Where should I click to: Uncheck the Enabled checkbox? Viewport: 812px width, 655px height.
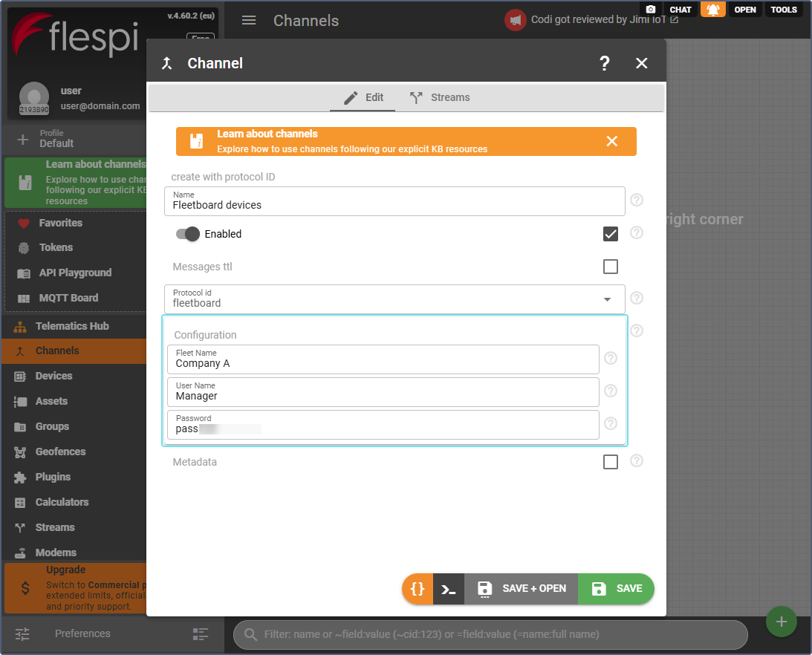(x=611, y=234)
